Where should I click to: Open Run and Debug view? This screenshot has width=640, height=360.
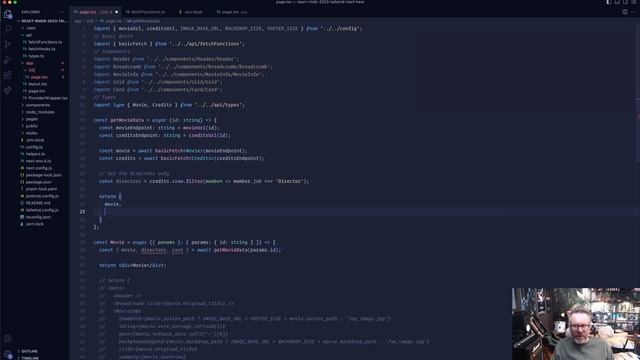click(x=8, y=60)
